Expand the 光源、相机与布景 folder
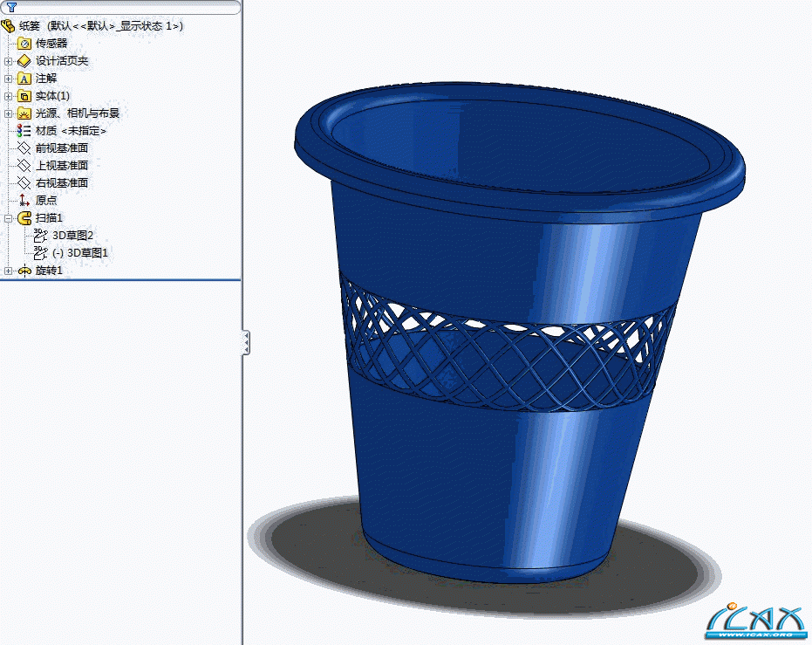 (x=8, y=113)
